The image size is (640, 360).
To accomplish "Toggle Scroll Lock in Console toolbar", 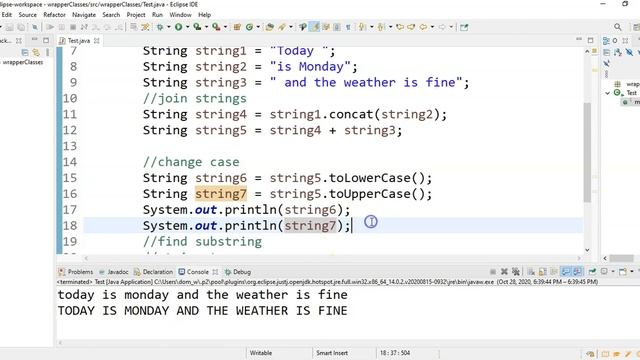I will 542,271.
